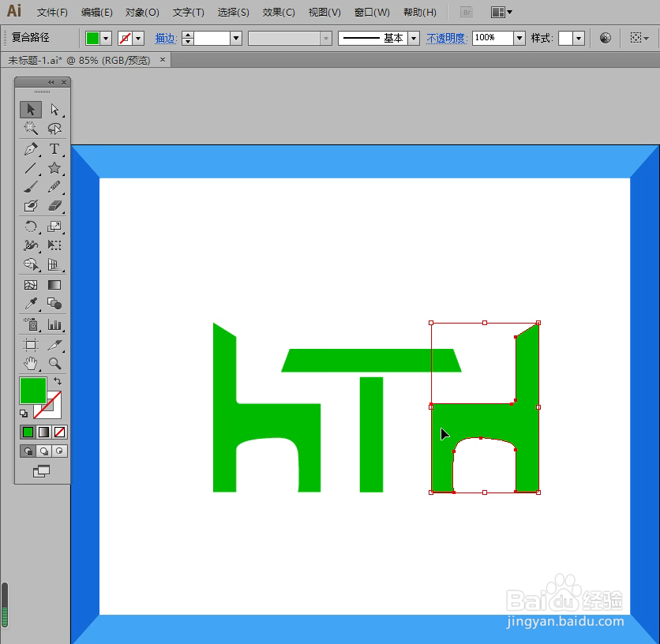Select the Magic Wand tool

tap(31, 129)
